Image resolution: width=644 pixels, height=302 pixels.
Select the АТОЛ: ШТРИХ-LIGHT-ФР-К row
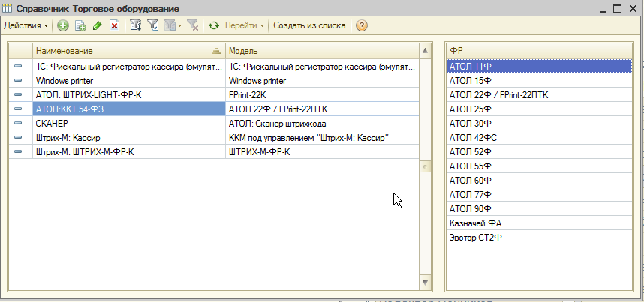coord(129,95)
